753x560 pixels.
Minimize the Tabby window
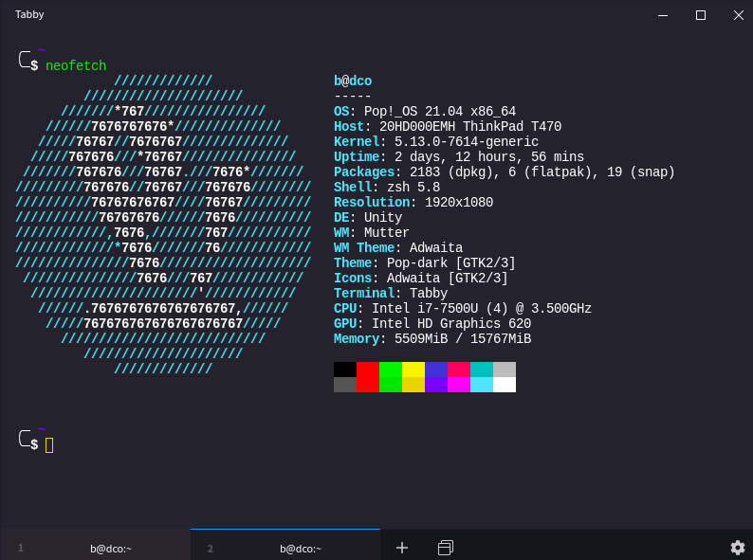664,14
